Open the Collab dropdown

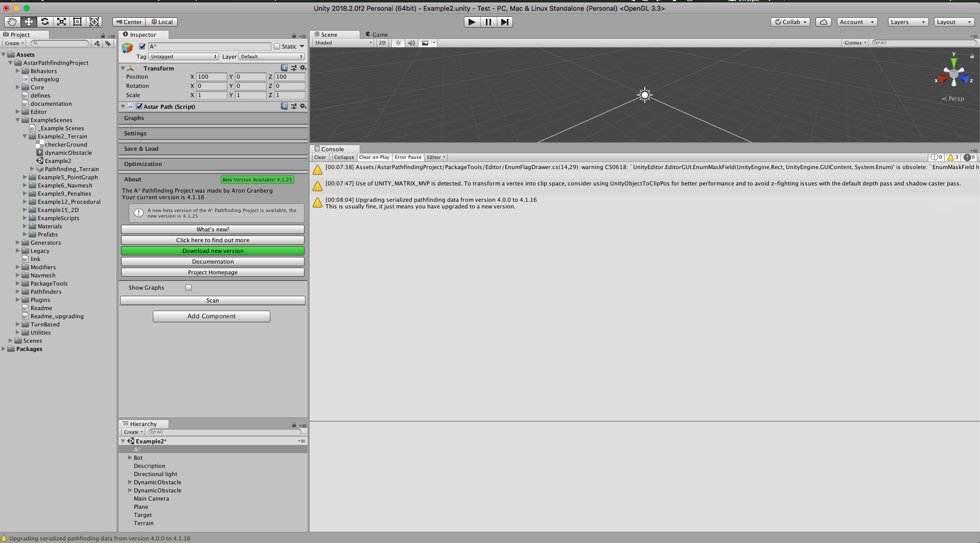click(x=790, y=22)
